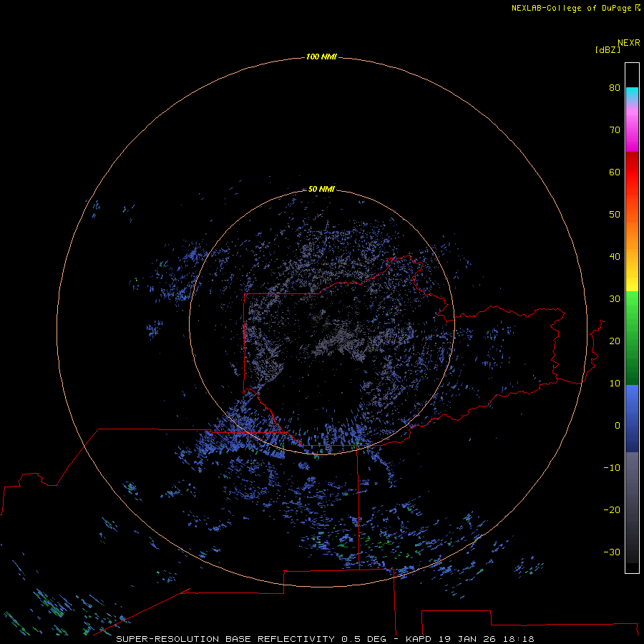Click the KAPD station identifier in caption
This screenshot has height=644, width=644.
(x=419, y=639)
